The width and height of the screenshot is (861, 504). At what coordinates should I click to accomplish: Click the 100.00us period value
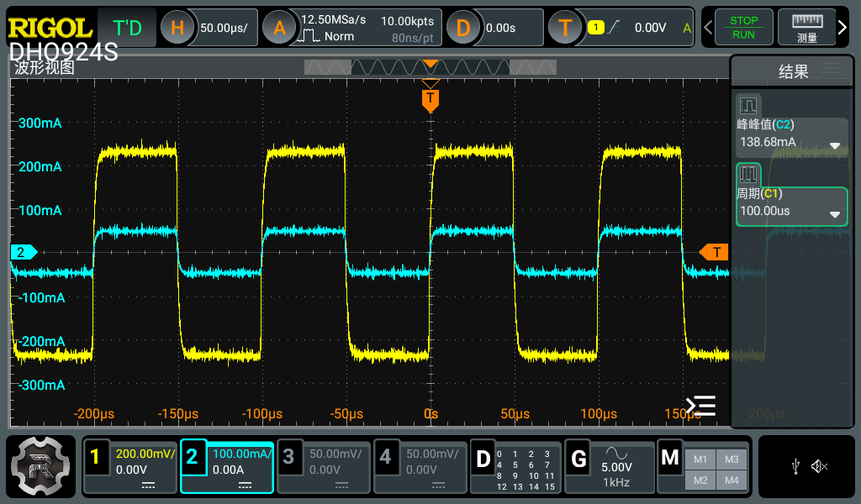coord(765,211)
